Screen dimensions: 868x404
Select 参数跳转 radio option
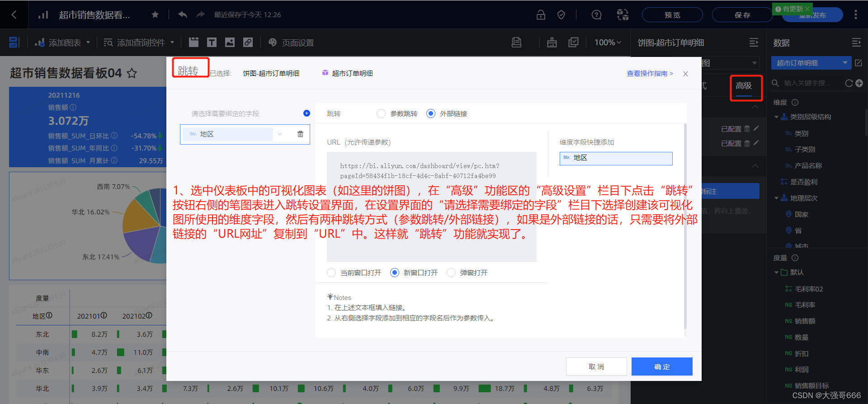coord(381,113)
